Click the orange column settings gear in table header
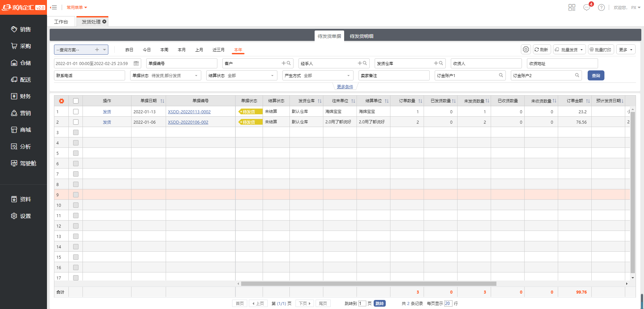This screenshot has height=309, width=644. tap(61, 101)
